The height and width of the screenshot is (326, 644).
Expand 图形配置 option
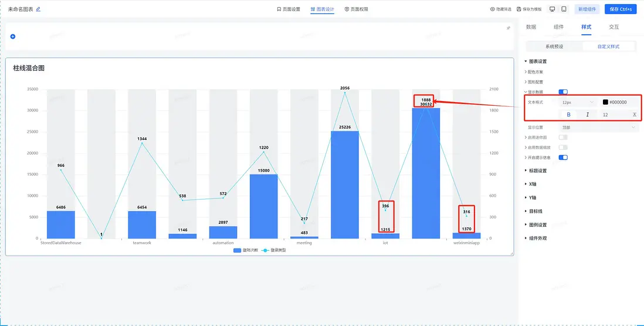click(x=534, y=82)
